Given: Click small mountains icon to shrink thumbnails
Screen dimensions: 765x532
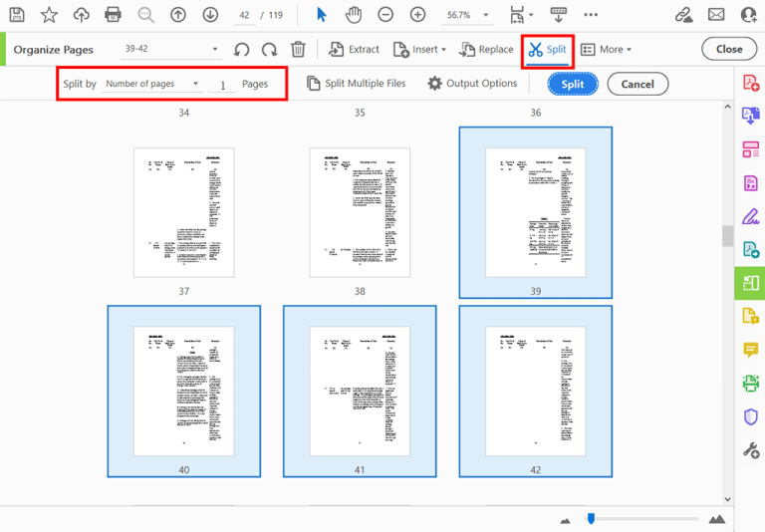Looking at the screenshot, I should pyautogui.click(x=566, y=520).
